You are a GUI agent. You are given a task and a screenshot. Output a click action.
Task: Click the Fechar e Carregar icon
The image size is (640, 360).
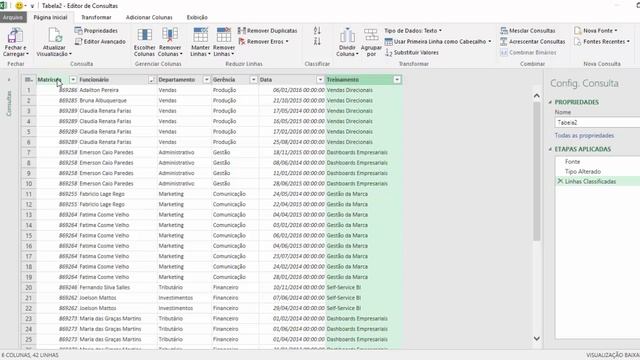15,36
